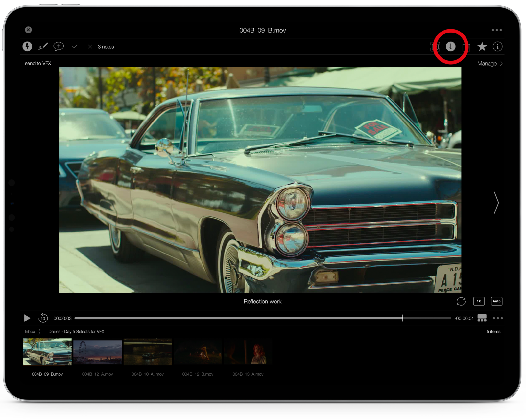
Task: Download the clip using the down-arrow icon
Action: click(451, 47)
